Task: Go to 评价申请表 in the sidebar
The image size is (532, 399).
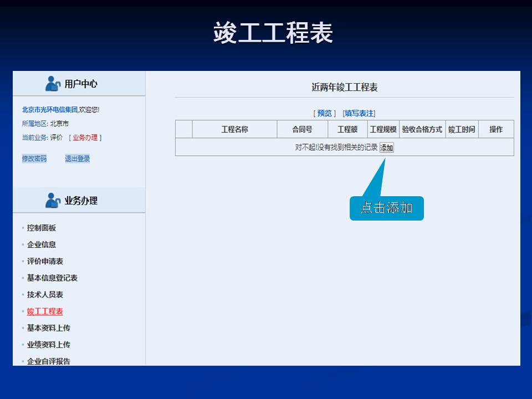Action: coord(45,261)
